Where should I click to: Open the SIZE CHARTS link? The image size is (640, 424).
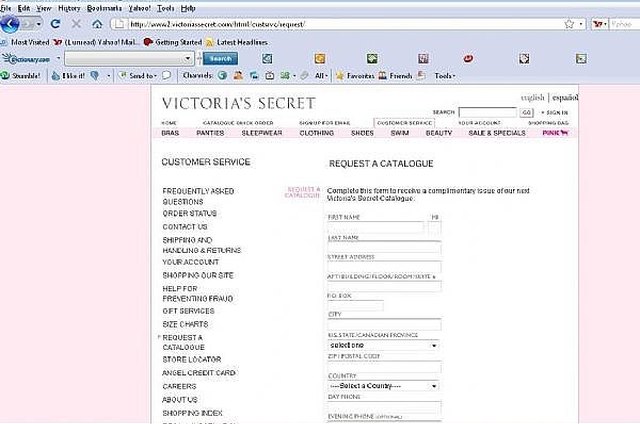[x=185, y=324]
